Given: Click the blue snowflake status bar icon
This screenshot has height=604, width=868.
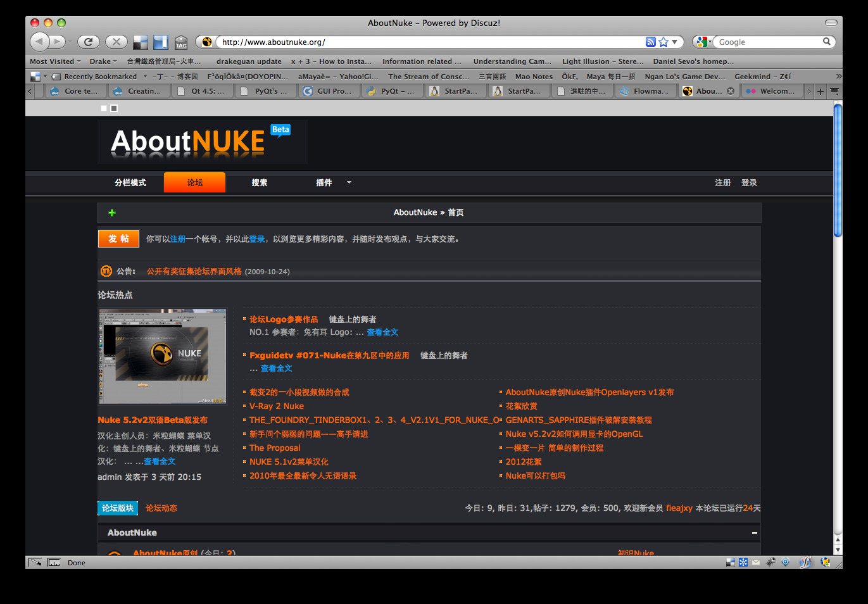Looking at the screenshot, I should (743, 562).
